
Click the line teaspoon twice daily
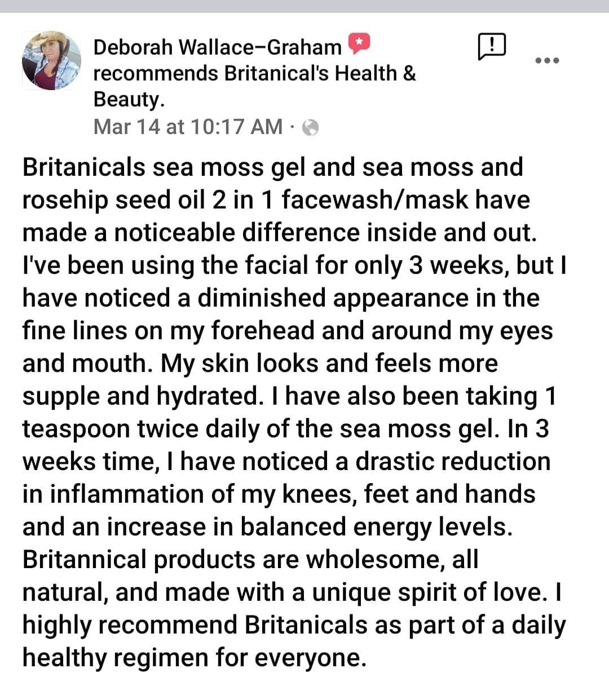(286, 429)
